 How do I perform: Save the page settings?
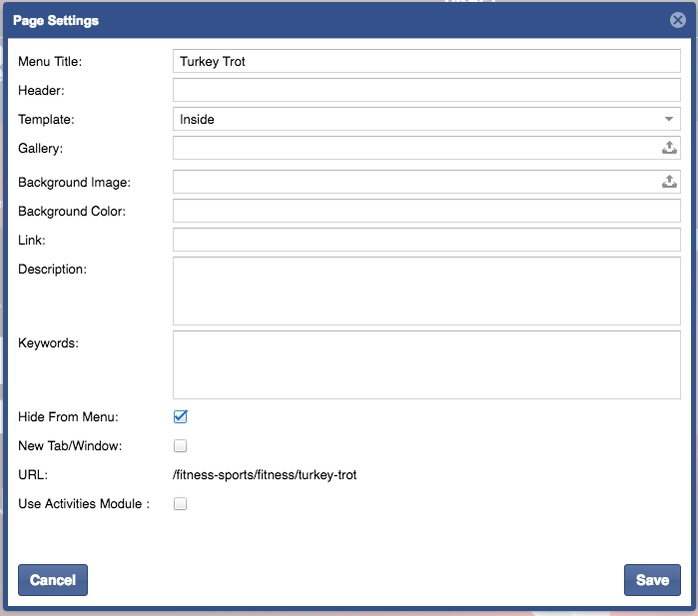coord(652,580)
